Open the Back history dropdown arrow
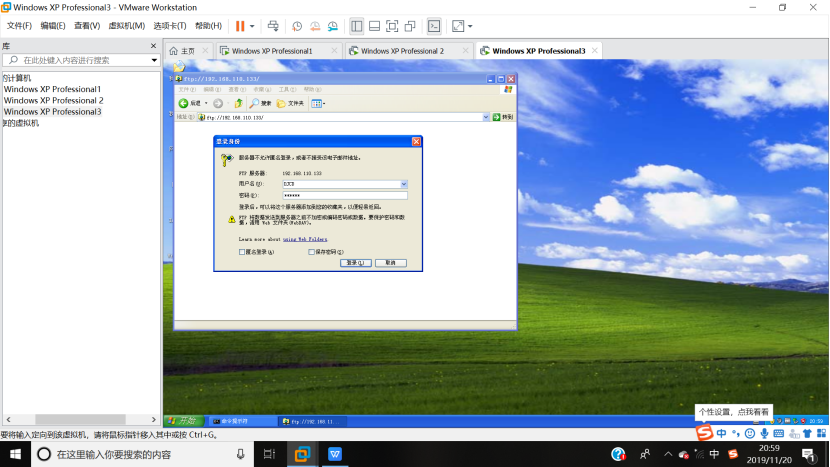This screenshot has width=830, height=467. 206,103
